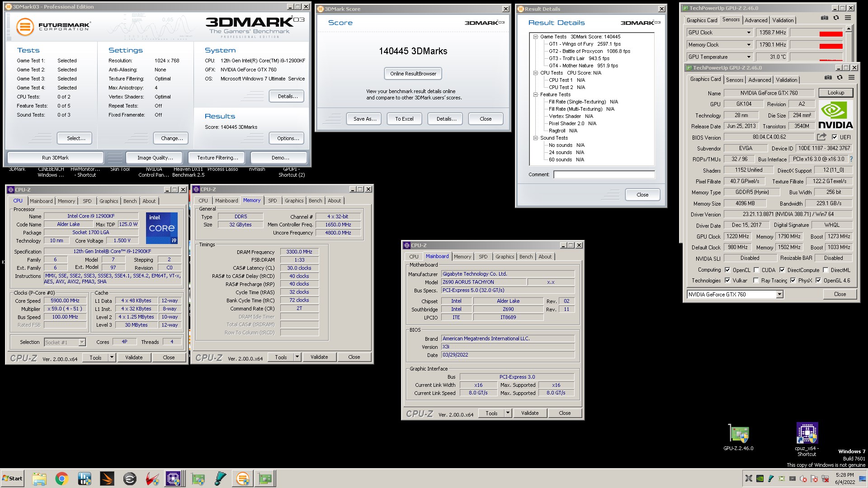This screenshot has height=488, width=868.
Task: Collapse the Feature Tests tree node
Action: [x=535, y=95]
